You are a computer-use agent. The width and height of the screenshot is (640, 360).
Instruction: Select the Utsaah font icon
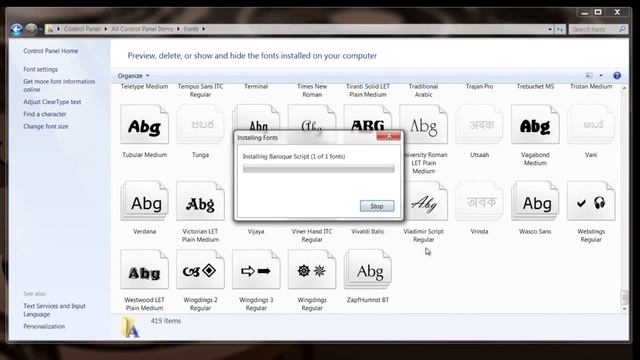pyautogui.click(x=479, y=124)
